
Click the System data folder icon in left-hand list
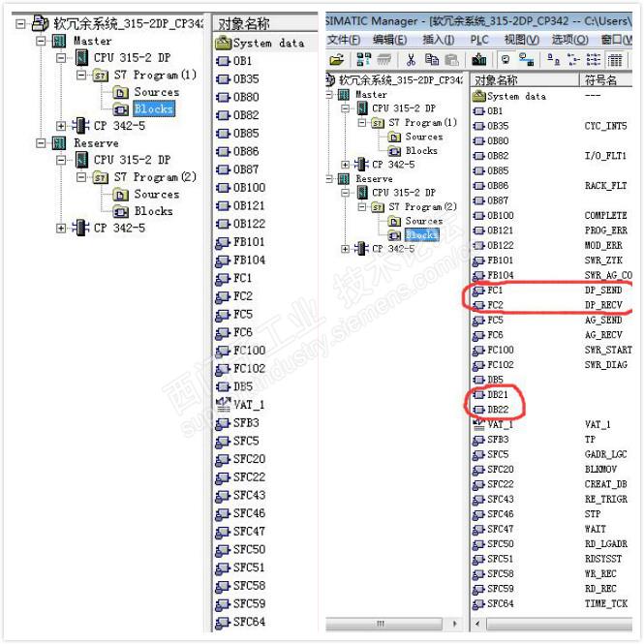[x=224, y=44]
